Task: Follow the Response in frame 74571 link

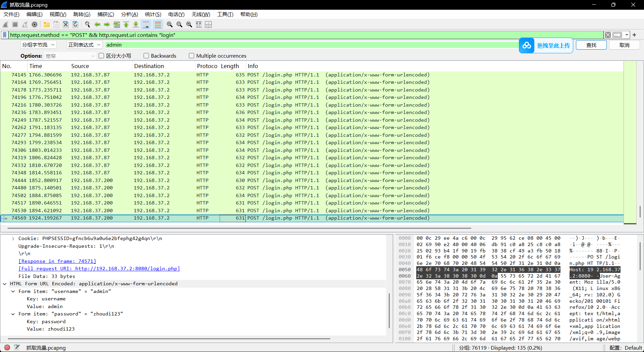Action: [x=57, y=261]
